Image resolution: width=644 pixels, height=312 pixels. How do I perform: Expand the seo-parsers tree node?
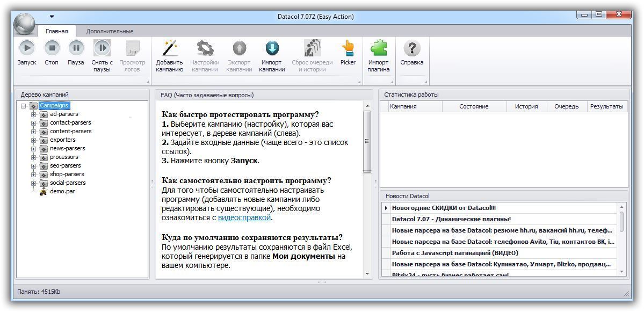tap(34, 166)
